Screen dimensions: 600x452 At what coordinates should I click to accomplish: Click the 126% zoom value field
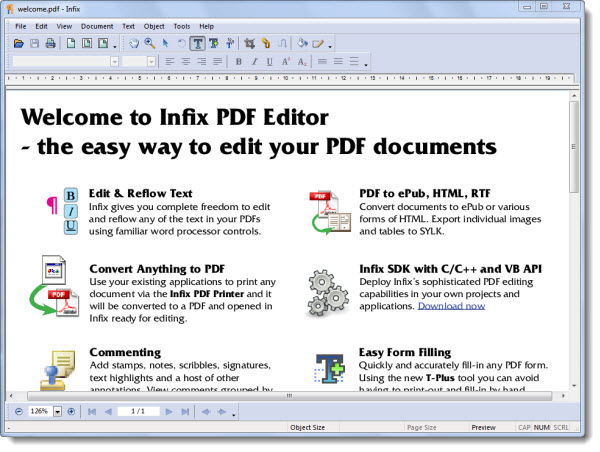coord(41,411)
